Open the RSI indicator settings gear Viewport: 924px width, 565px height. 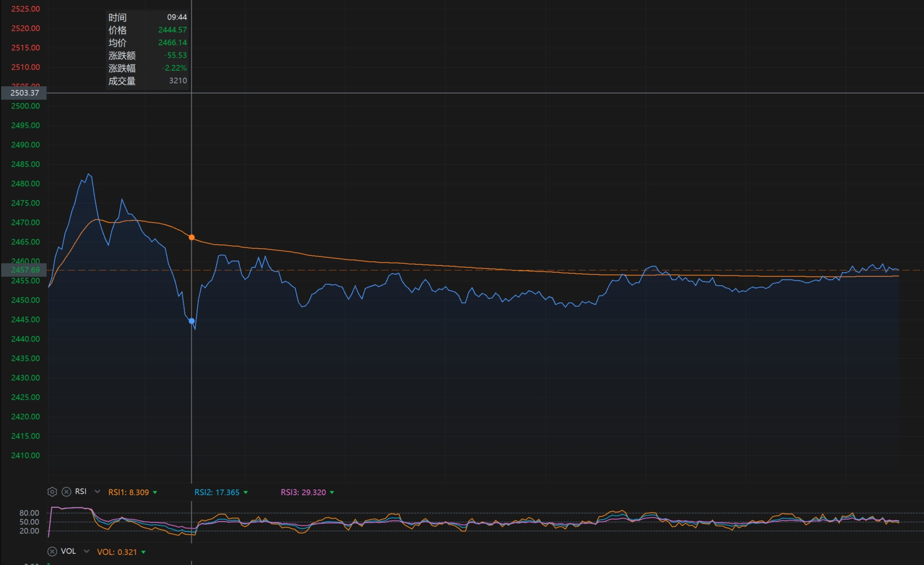[52, 492]
